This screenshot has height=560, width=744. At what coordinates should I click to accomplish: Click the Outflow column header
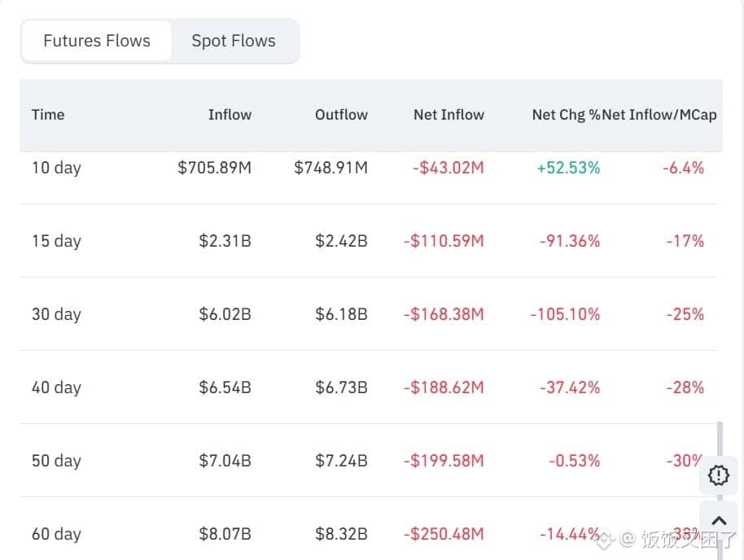pos(341,115)
